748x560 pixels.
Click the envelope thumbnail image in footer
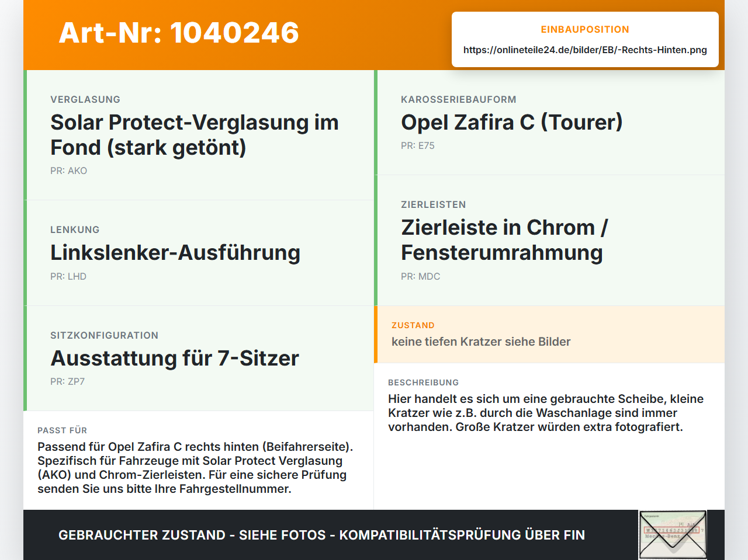point(673,535)
